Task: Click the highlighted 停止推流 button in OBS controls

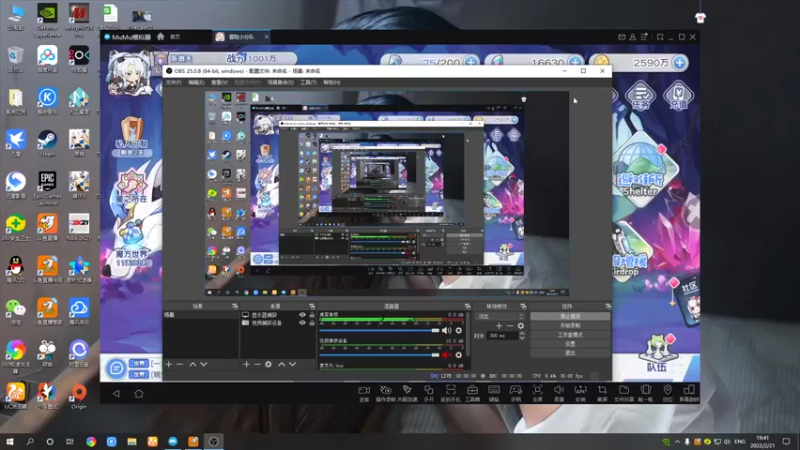Action: pyautogui.click(x=570, y=316)
